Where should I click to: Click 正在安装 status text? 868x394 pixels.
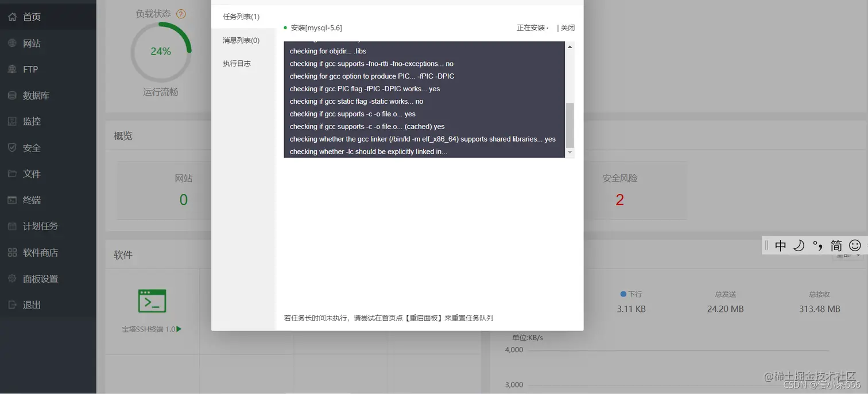click(531, 28)
